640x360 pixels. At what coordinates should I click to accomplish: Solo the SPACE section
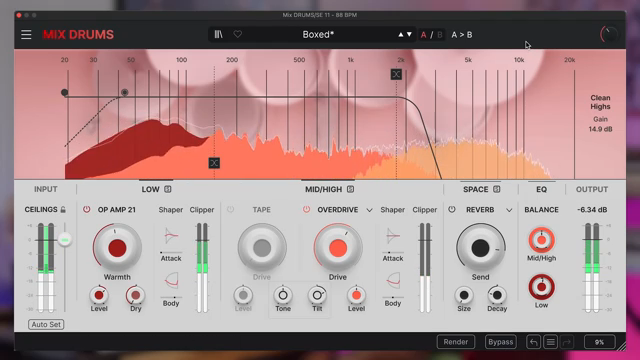pyautogui.click(x=496, y=189)
